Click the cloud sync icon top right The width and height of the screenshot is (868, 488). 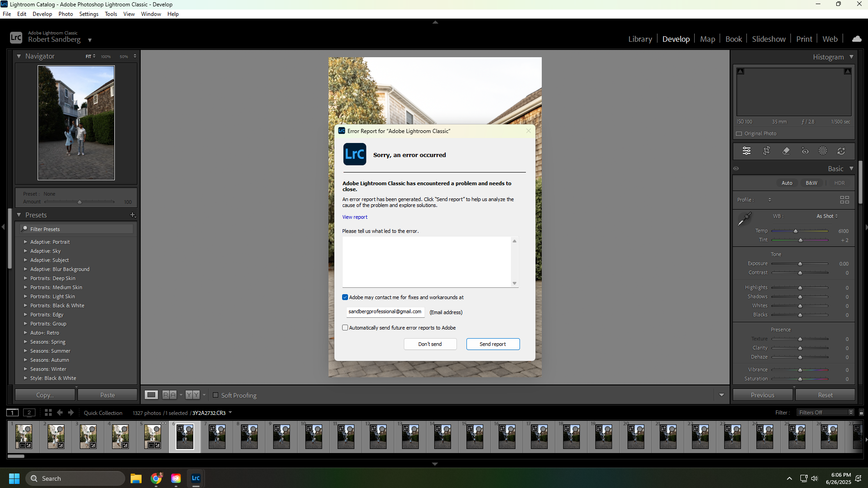(856, 39)
